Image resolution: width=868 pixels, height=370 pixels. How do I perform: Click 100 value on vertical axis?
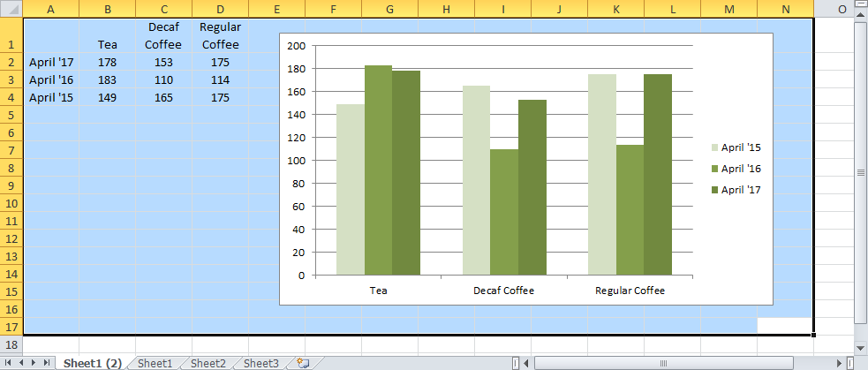pos(297,161)
